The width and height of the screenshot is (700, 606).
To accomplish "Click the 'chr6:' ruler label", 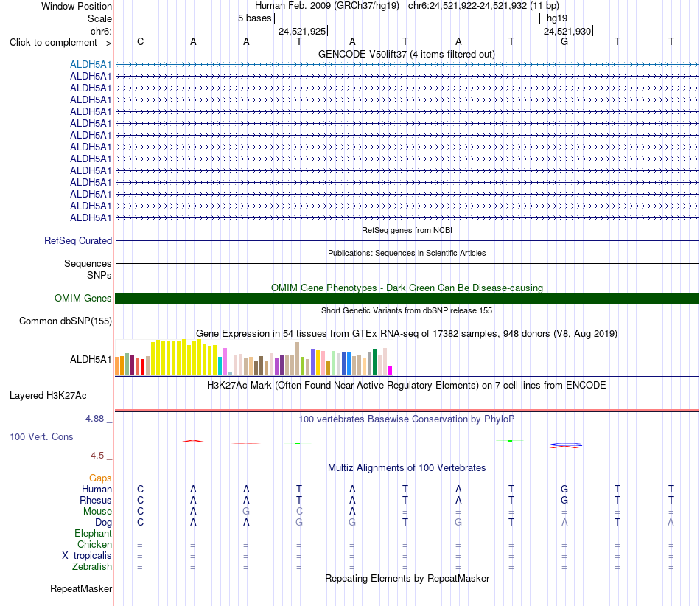I will (x=101, y=31).
